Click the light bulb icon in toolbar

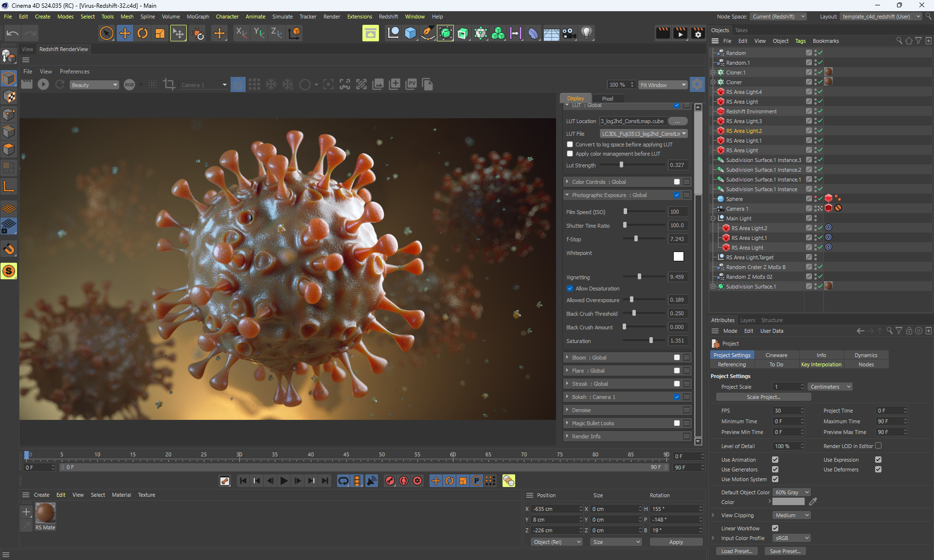pyautogui.click(x=587, y=33)
